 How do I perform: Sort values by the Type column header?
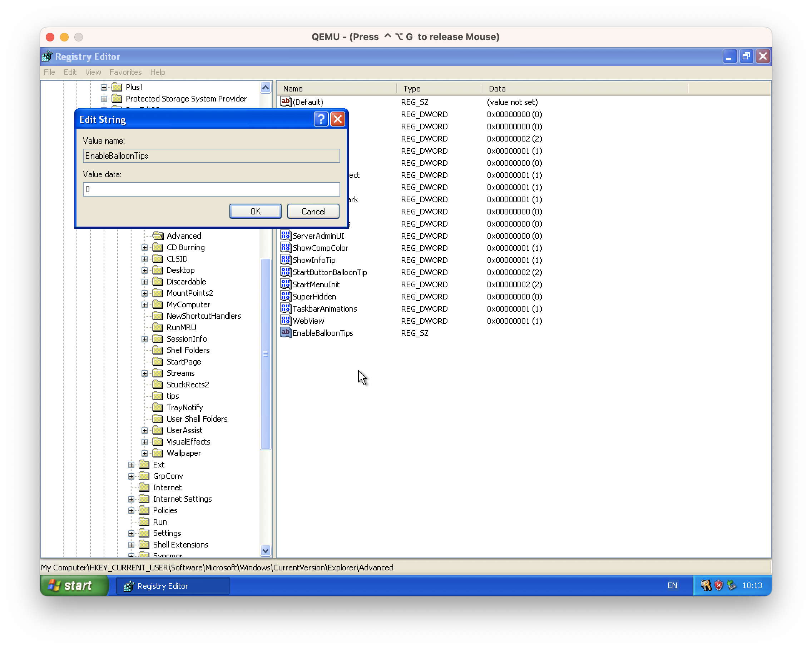coord(439,89)
